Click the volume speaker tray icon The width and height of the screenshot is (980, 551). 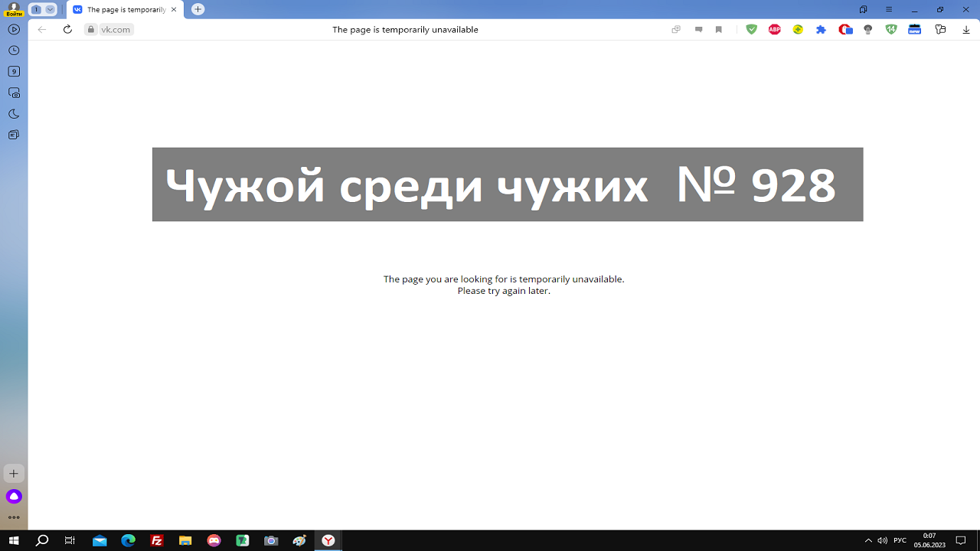882,540
